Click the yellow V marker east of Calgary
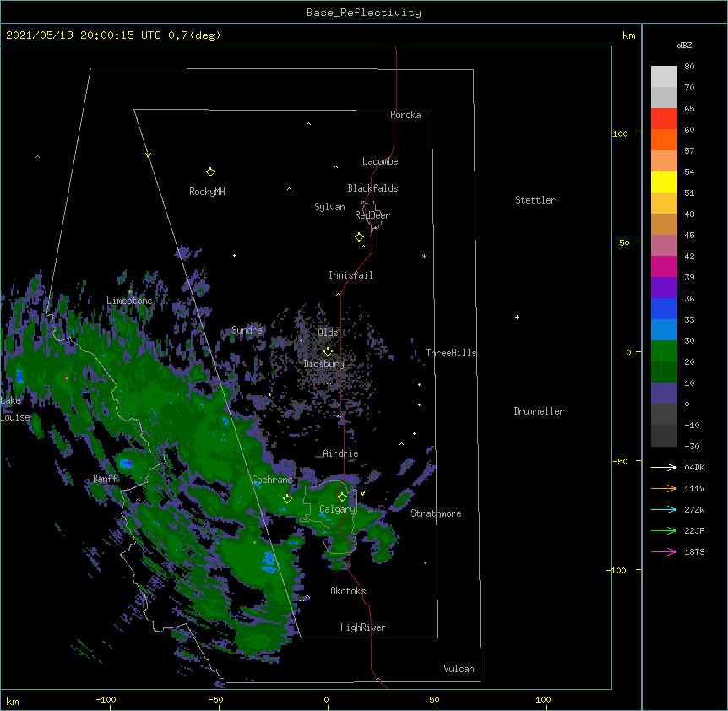Screen dimensions: 728x711 362,493
